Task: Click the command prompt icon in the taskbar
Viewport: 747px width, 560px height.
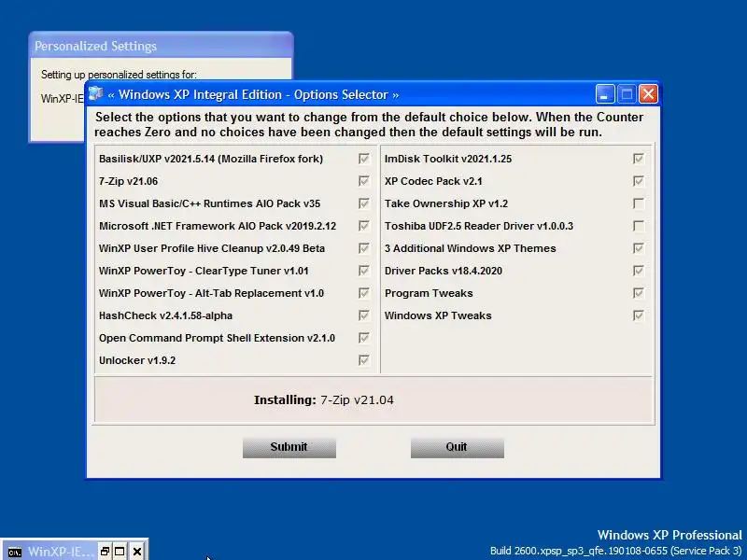Action: point(15,552)
